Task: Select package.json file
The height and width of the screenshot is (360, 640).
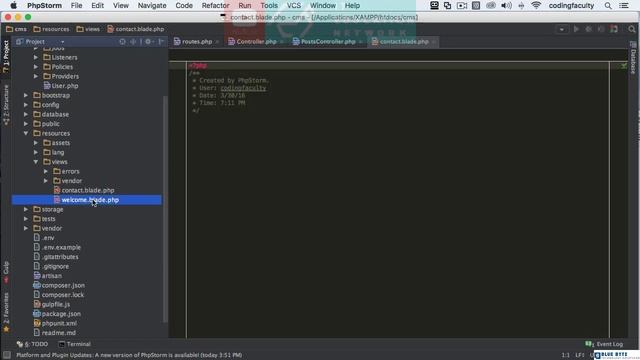Action: (57, 314)
